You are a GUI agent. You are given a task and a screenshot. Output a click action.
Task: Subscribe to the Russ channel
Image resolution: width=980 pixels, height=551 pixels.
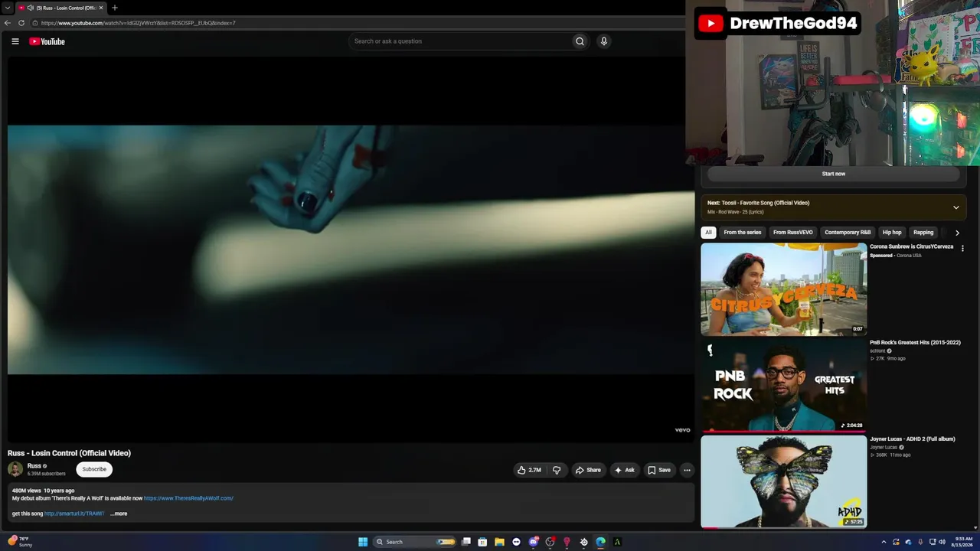[94, 469]
